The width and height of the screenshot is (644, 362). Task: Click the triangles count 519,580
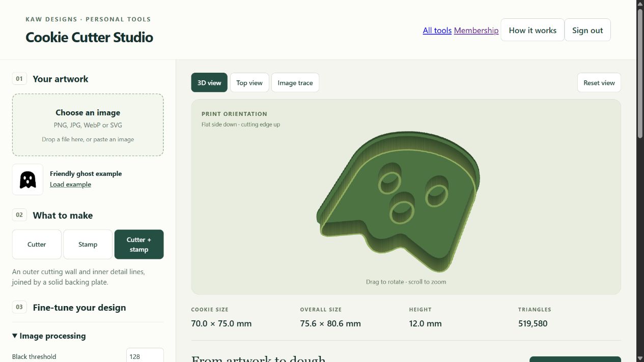coord(533,323)
